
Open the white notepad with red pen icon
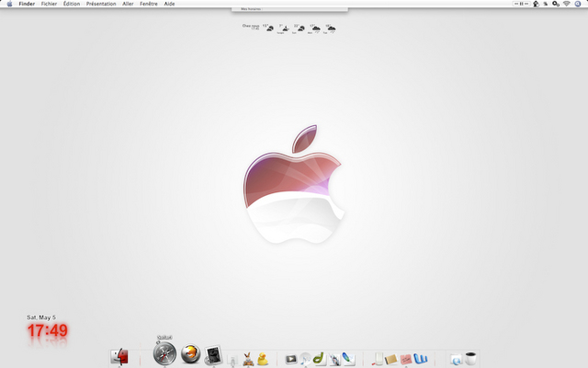click(377, 359)
